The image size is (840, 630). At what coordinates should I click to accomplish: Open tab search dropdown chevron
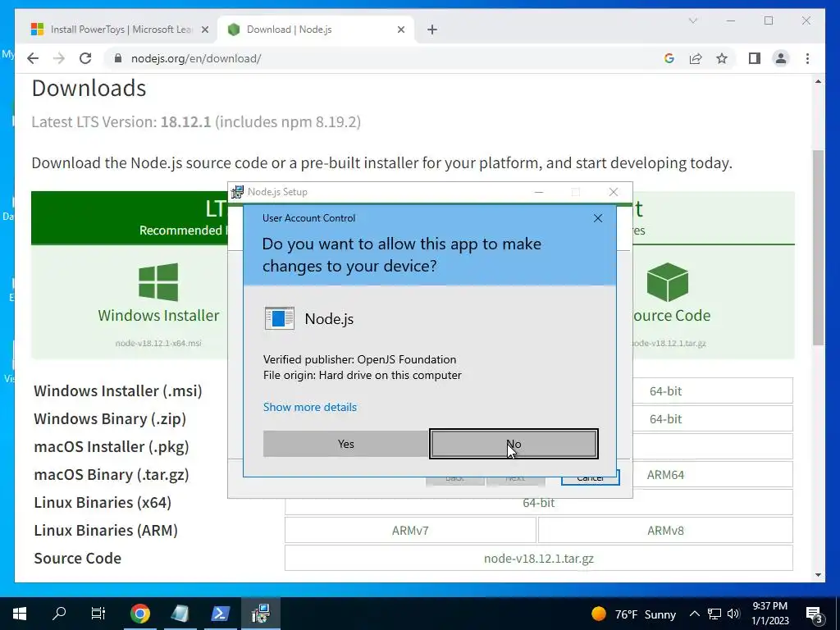point(692,21)
